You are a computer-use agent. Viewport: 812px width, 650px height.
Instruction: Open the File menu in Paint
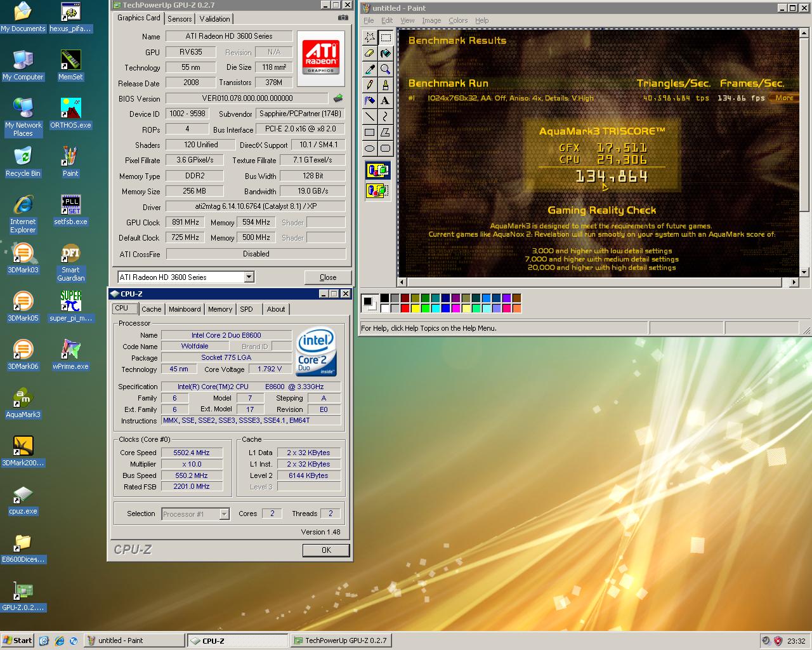pyautogui.click(x=369, y=20)
